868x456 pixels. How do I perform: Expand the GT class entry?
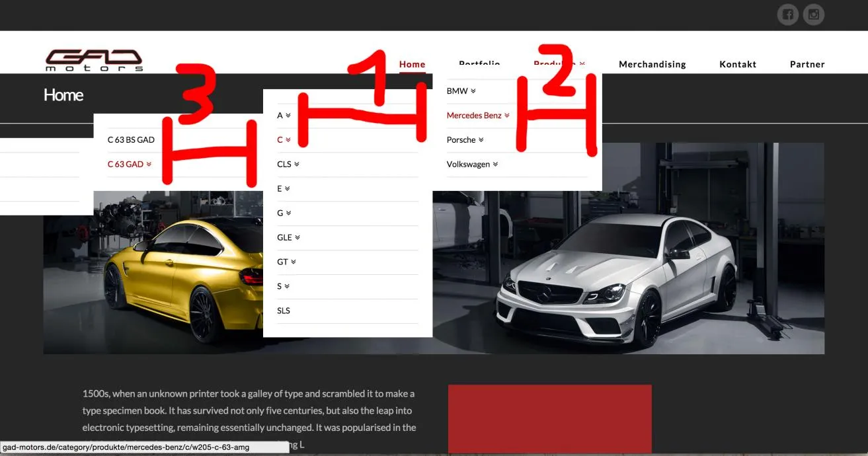coord(286,262)
